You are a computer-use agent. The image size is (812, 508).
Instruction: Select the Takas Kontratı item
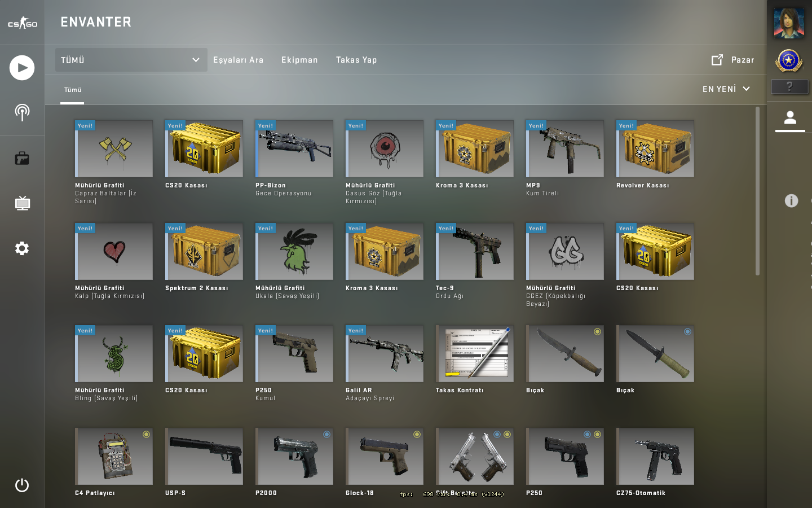pos(475,353)
